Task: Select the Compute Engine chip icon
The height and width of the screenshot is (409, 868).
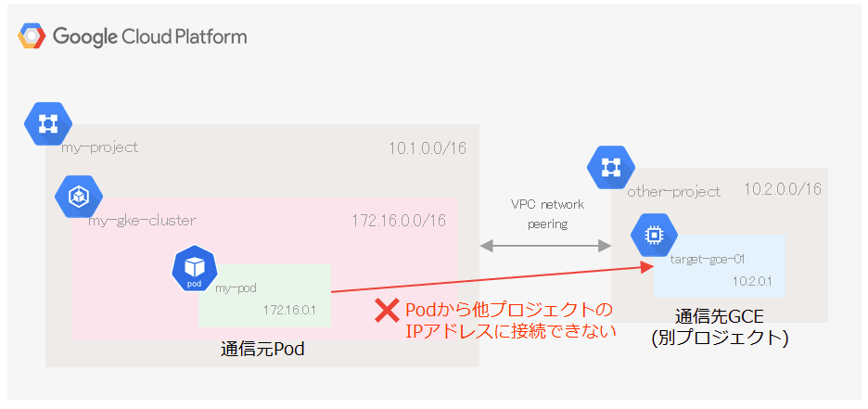Action: (x=655, y=235)
